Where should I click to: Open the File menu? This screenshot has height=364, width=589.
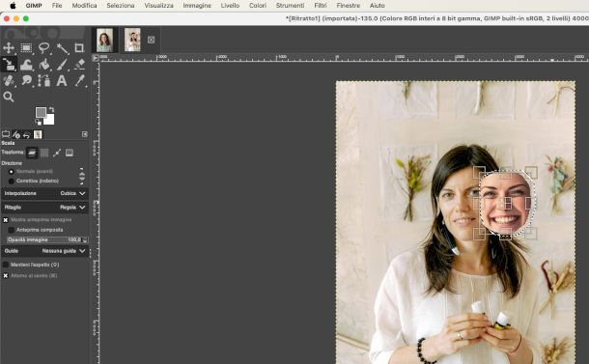[x=57, y=6]
